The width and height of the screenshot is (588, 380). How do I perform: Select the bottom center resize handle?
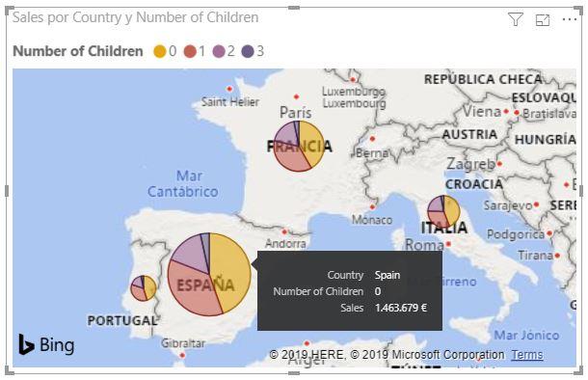pyautogui.click(x=294, y=373)
